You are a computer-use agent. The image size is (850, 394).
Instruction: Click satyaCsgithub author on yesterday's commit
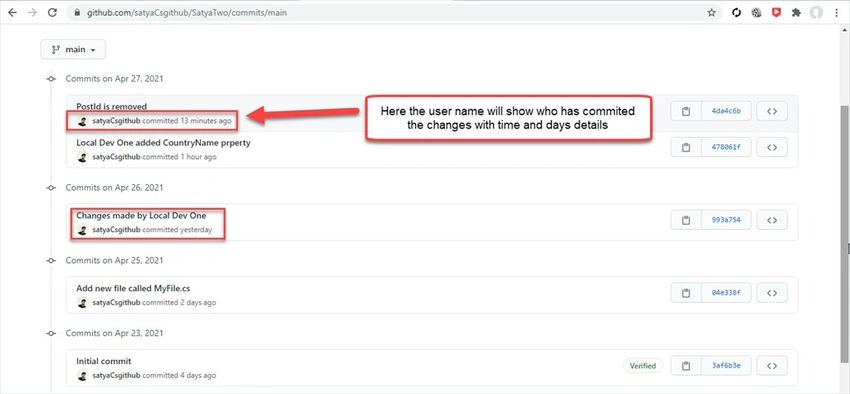click(x=116, y=230)
